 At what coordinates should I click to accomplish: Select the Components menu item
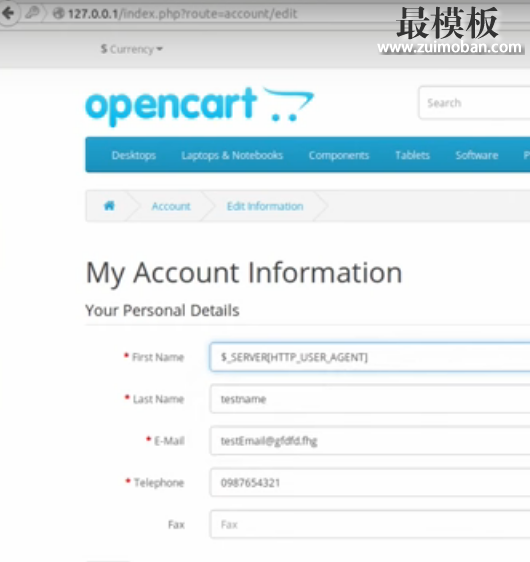click(339, 155)
